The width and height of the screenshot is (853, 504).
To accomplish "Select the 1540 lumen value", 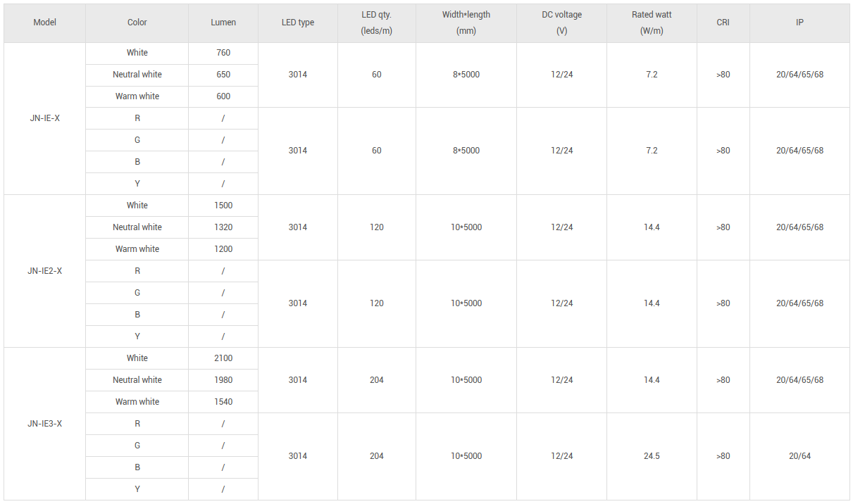I will coord(223,402).
